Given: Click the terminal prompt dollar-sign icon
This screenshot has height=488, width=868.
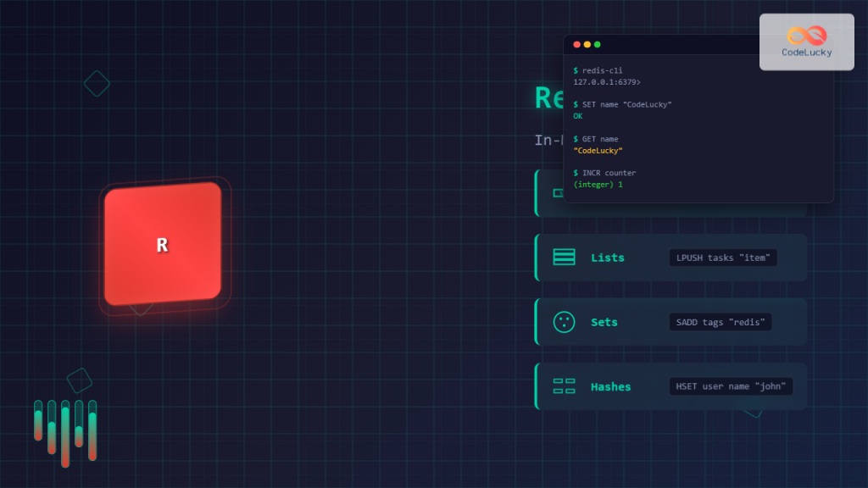Looking at the screenshot, I should 576,70.
